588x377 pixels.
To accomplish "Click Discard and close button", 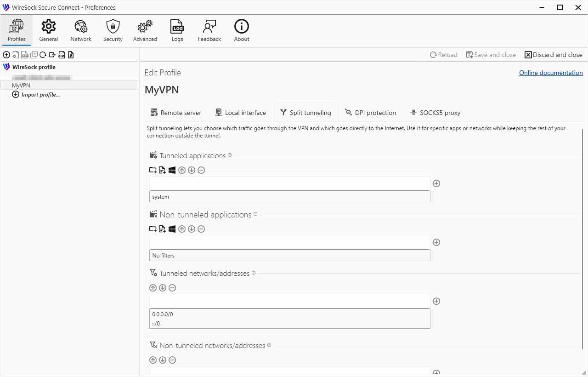I will point(554,55).
